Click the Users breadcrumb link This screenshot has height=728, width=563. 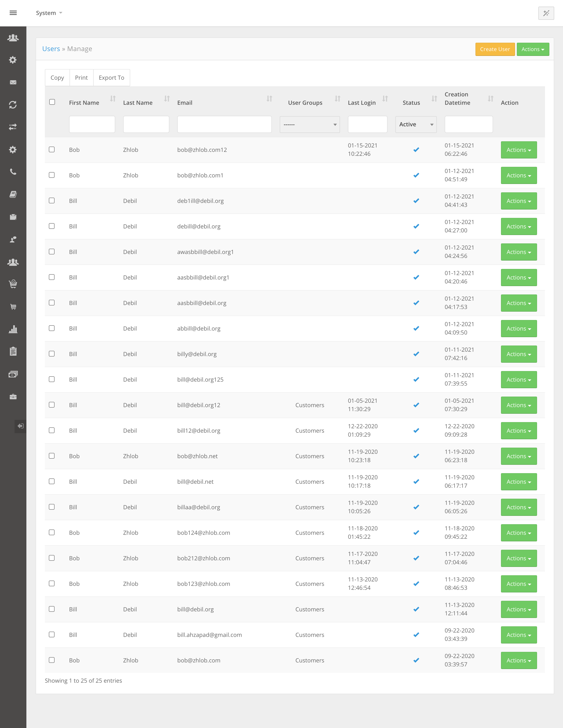point(51,49)
